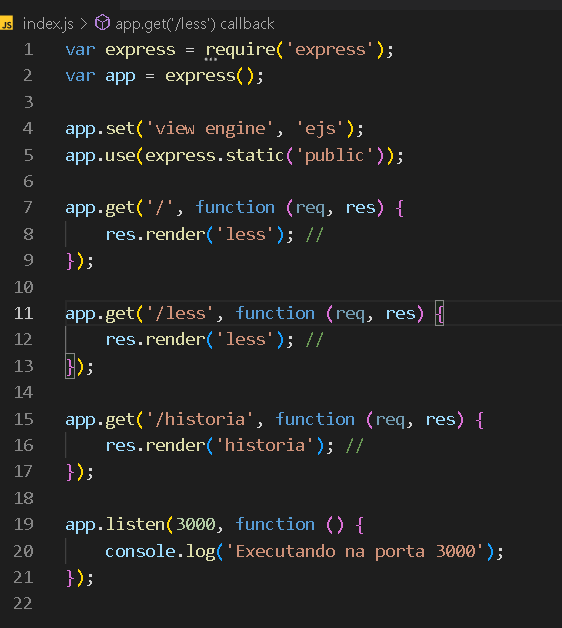Click 'public' string on line 5
Viewport: 562px width, 628px height.
point(335,155)
